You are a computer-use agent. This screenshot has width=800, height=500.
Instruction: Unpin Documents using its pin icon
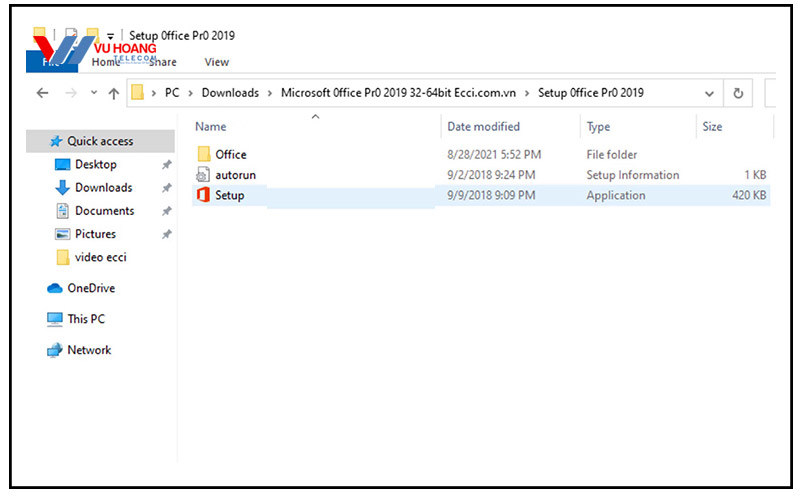click(166, 211)
